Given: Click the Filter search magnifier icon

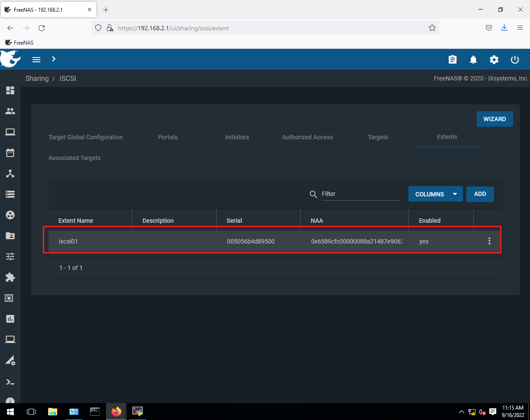Looking at the screenshot, I should tap(314, 194).
